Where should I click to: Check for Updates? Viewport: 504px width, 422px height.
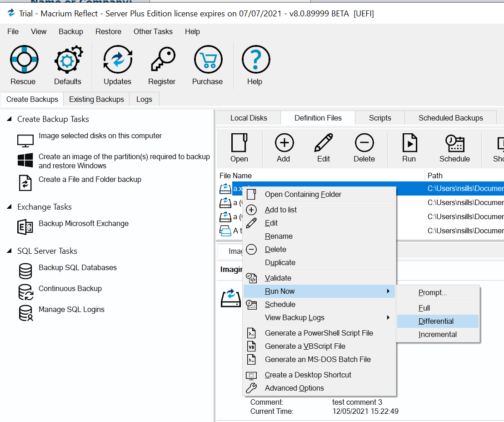118,59
